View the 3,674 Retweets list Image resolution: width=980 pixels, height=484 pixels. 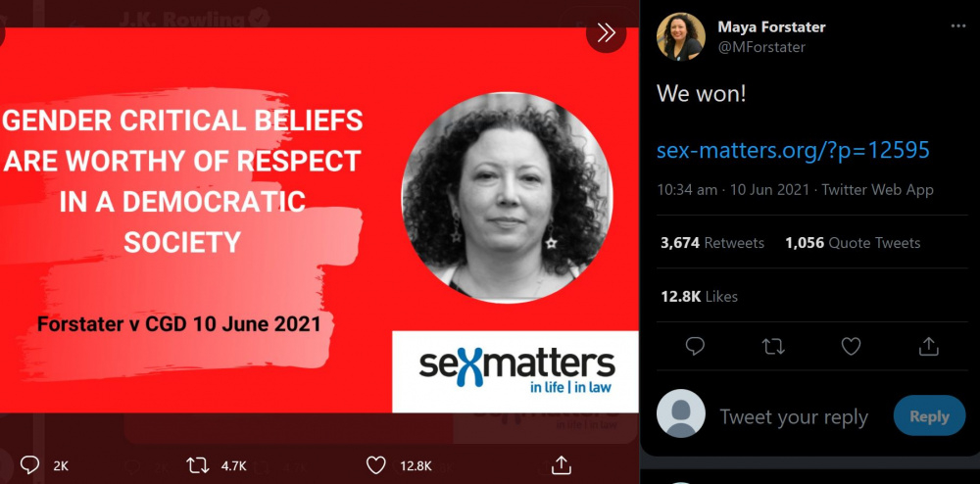(x=711, y=243)
